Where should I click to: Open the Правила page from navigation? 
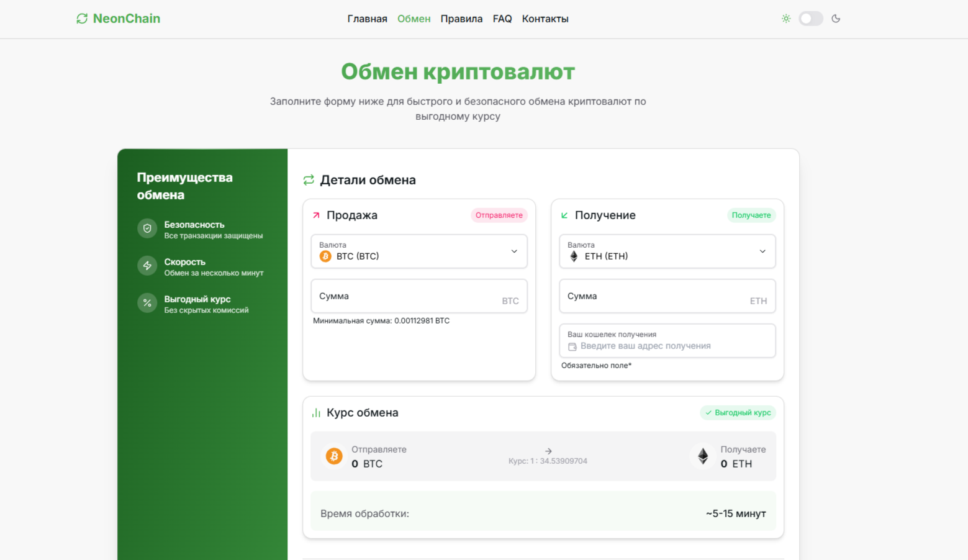click(461, 19)
